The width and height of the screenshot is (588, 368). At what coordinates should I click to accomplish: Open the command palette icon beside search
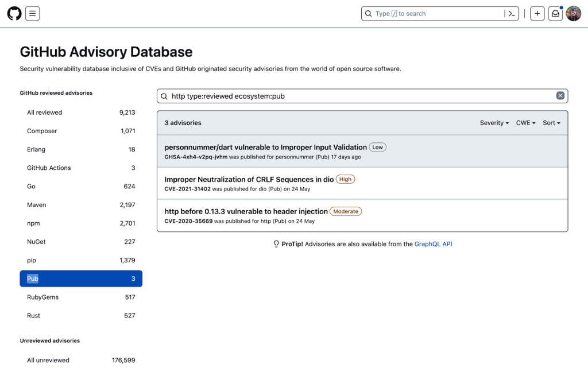(x=511, y=13)
